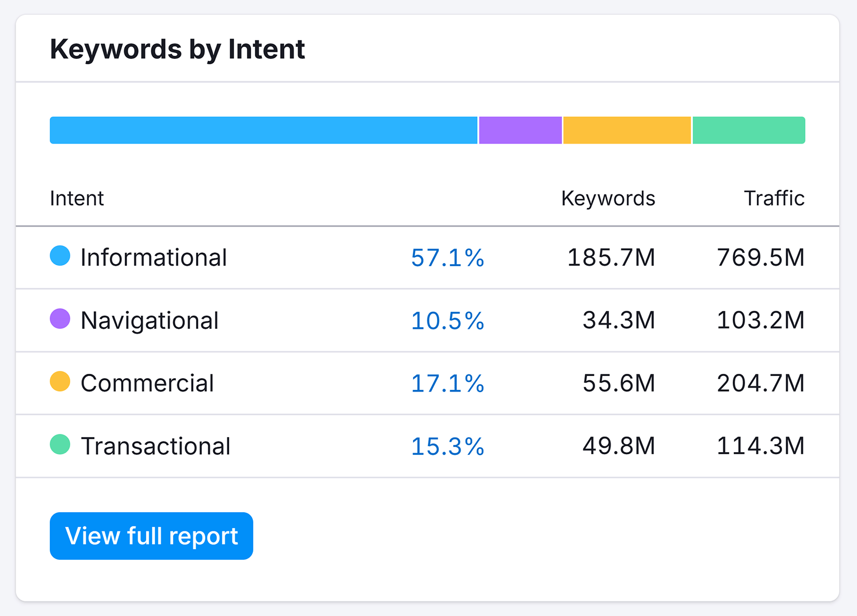Select the Transactional row

(x=321, y=446)
